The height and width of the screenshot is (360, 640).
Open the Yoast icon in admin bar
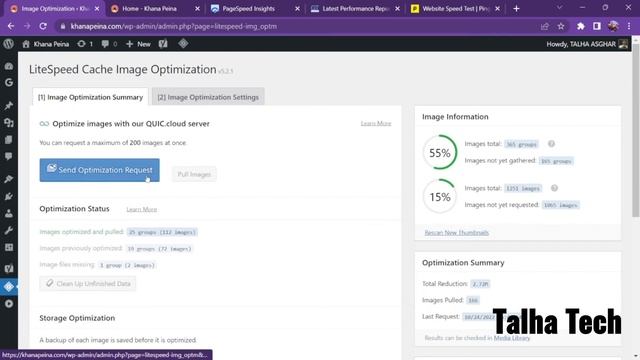163,44
